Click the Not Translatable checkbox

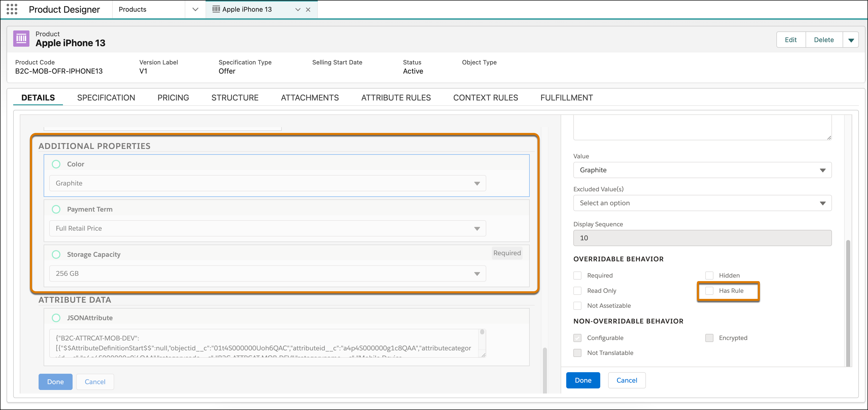578,353
